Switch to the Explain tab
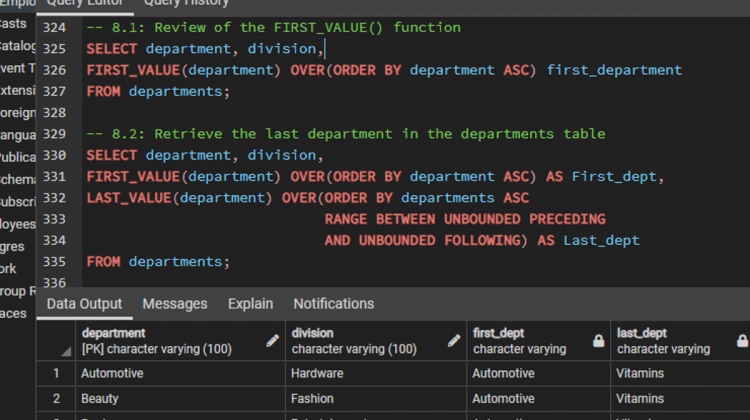The image size is (750, 420). point(251,304)
